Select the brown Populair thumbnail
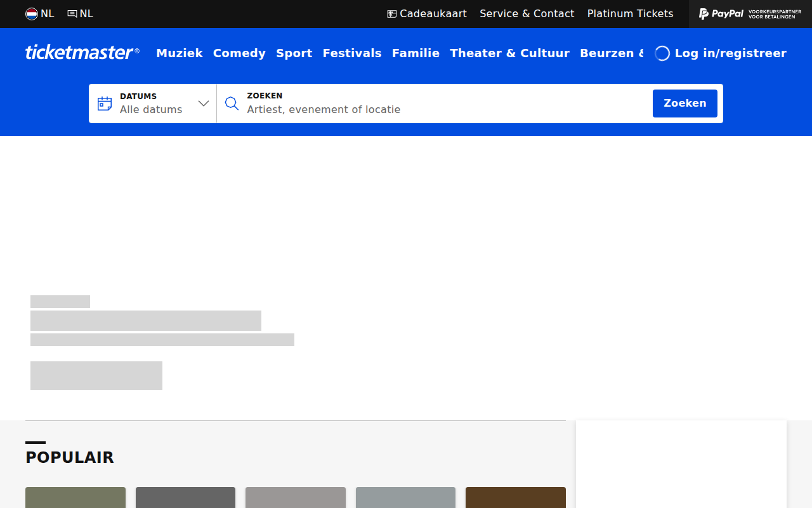Screen dimensions: 812x508 [x=516, y=497]
